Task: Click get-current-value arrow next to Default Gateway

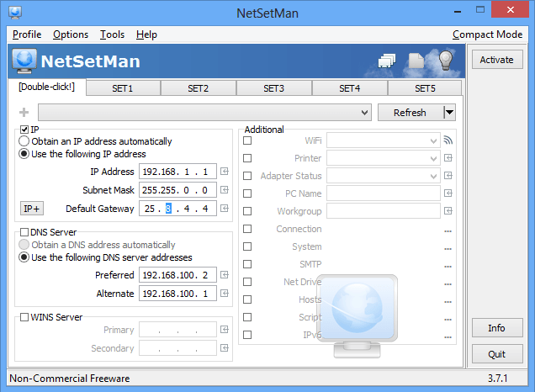Action: [225, 208]
